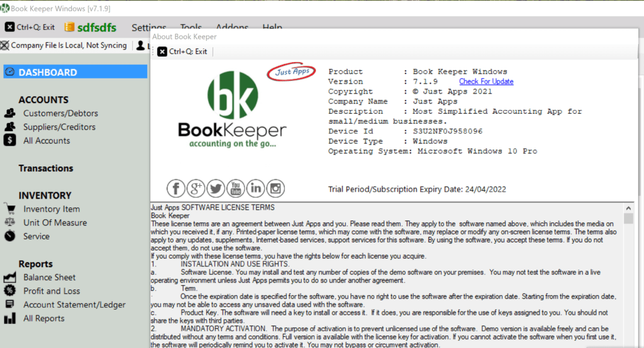The width and height of the screenshot is (644, 348).
Task: Open the Settings menu
Action: 149,28
